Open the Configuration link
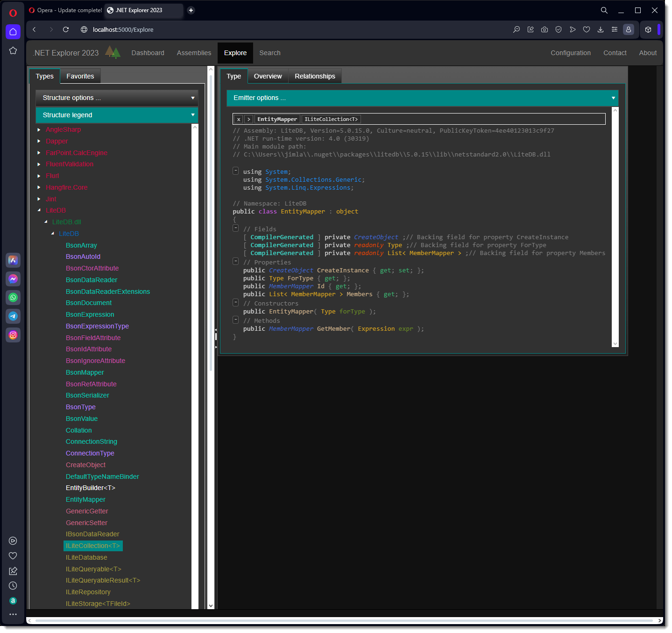The image size is (672, 633). pyautogui.click(x=571, y=53)
